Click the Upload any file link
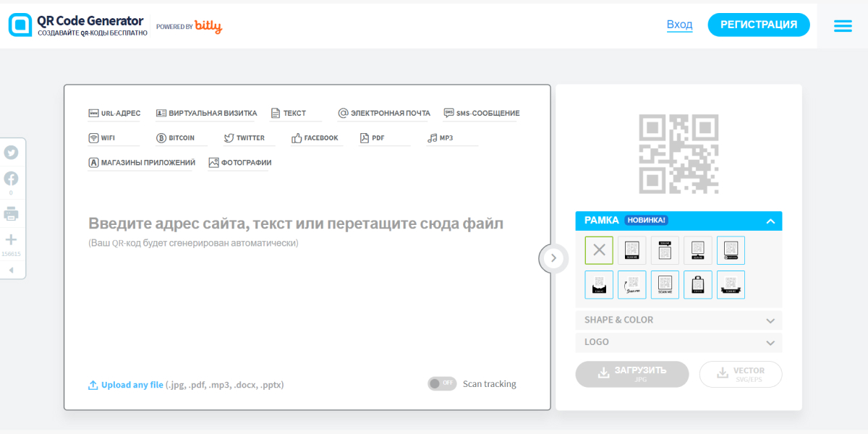This screenshot has width=868, height=434. pyautogui.click(x=125, y=385)
